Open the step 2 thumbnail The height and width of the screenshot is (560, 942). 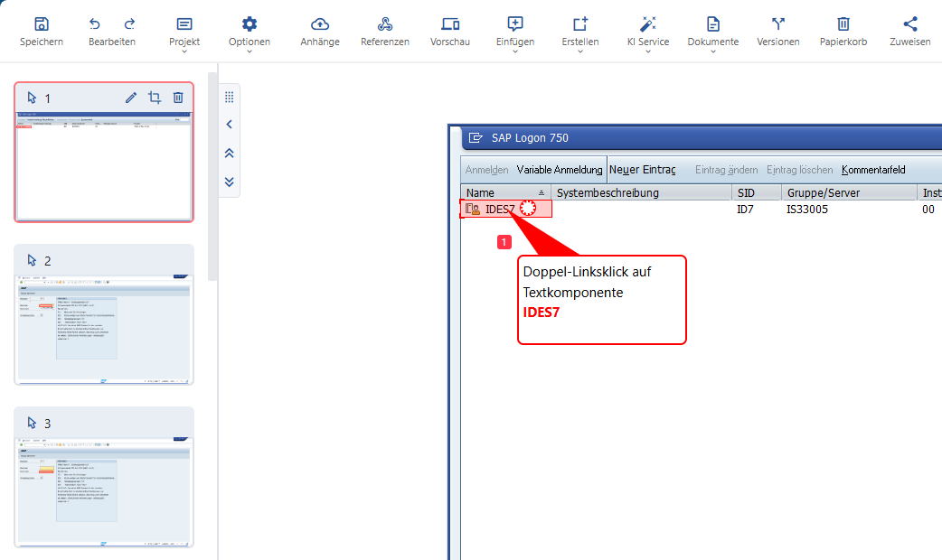[x=104, y=329]
